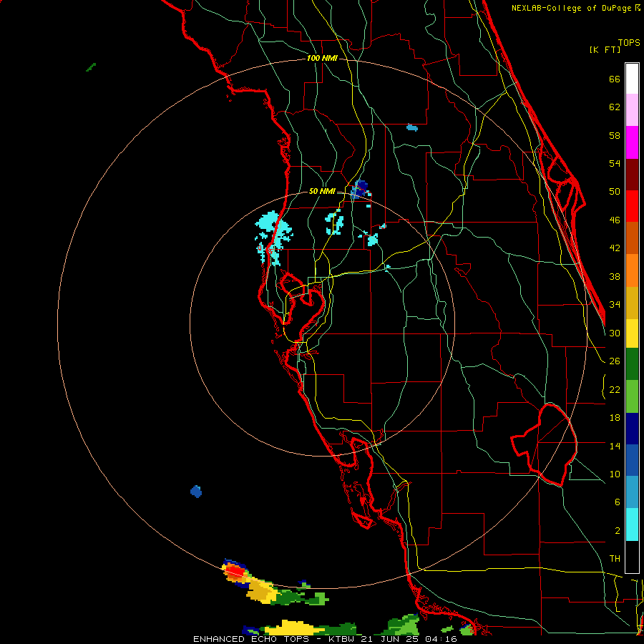Click the "38" legend value
Viewport: 644px width, 644px height.
pos(615,277)
